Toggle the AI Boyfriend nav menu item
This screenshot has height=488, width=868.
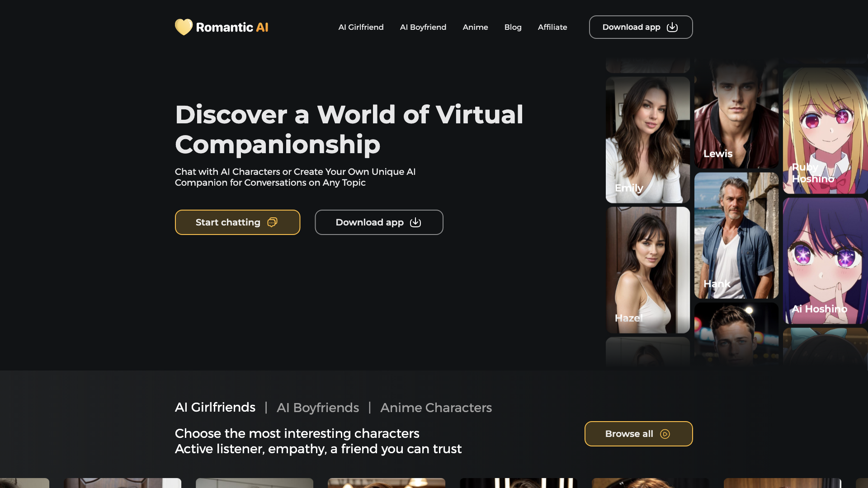pyautogui.click(x=423, y=27)
